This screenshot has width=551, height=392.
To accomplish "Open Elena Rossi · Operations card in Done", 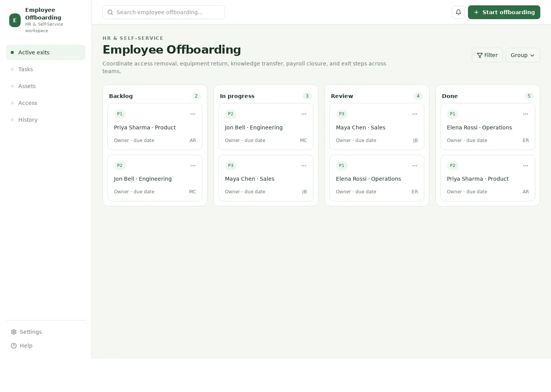I will (488, 127).
